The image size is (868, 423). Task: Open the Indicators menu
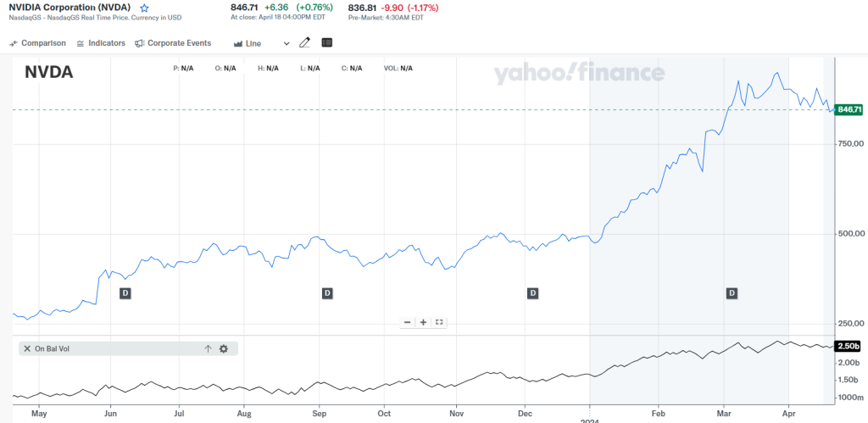pos(101,43)
